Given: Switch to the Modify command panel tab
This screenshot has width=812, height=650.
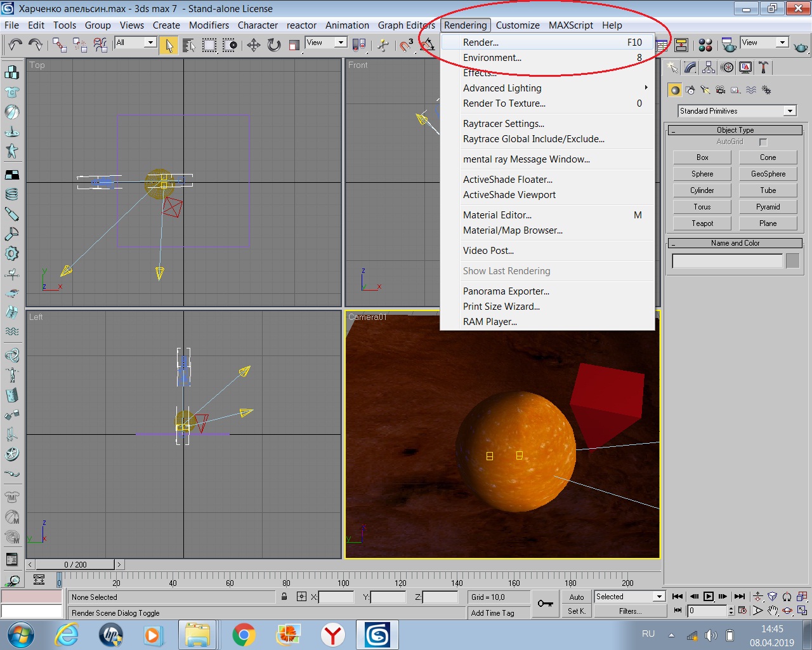Looking at the screenshot, I should click(x=691, y=67).
